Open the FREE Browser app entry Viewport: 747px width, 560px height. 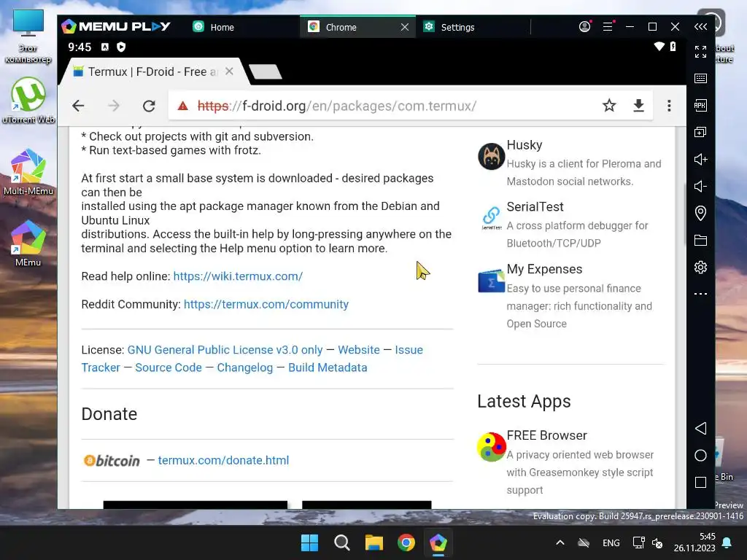pyautogui.click(x=570, y=462)
